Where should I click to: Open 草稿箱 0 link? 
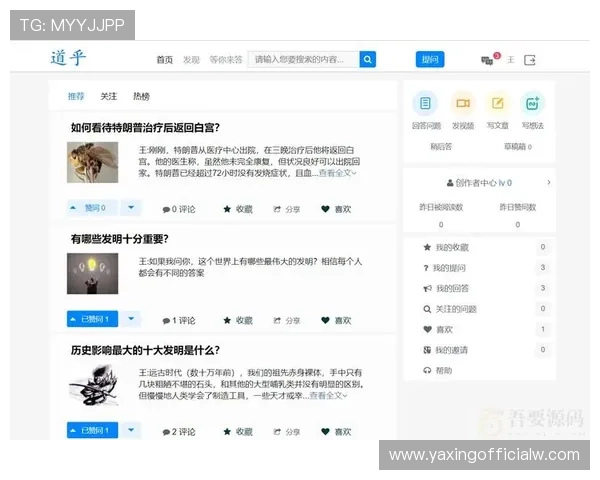(x=518, y=147)
